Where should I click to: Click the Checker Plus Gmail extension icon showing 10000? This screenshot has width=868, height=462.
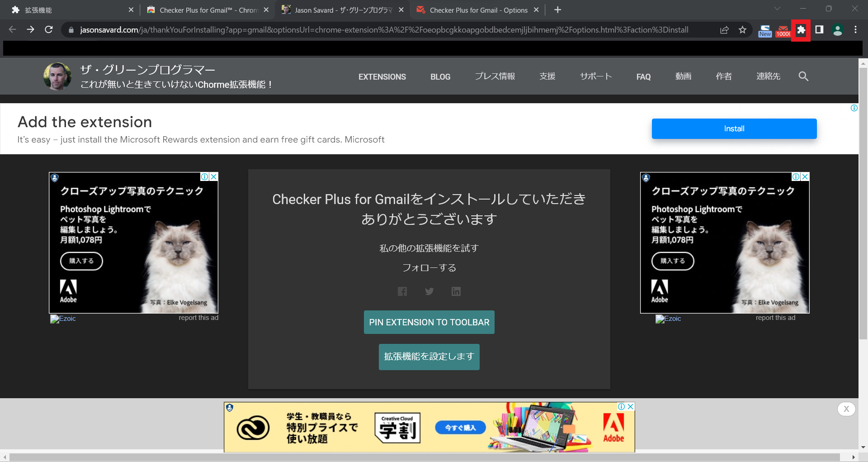pos(783,31)
